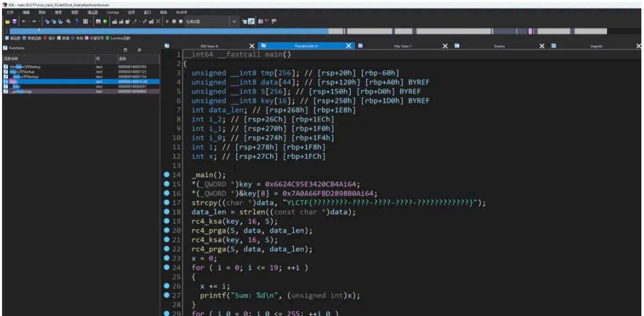Toggle breakpoint dot on line 14
Viewport: 644px width, 316px height.
(x=166, y=175)
